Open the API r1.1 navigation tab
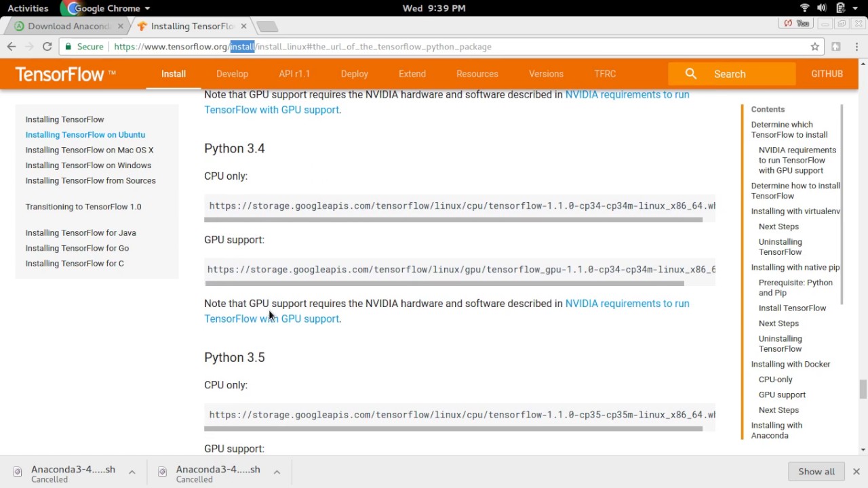Viewport: 868px width, 488px height. pyautogui.click(x=294, y=74)
